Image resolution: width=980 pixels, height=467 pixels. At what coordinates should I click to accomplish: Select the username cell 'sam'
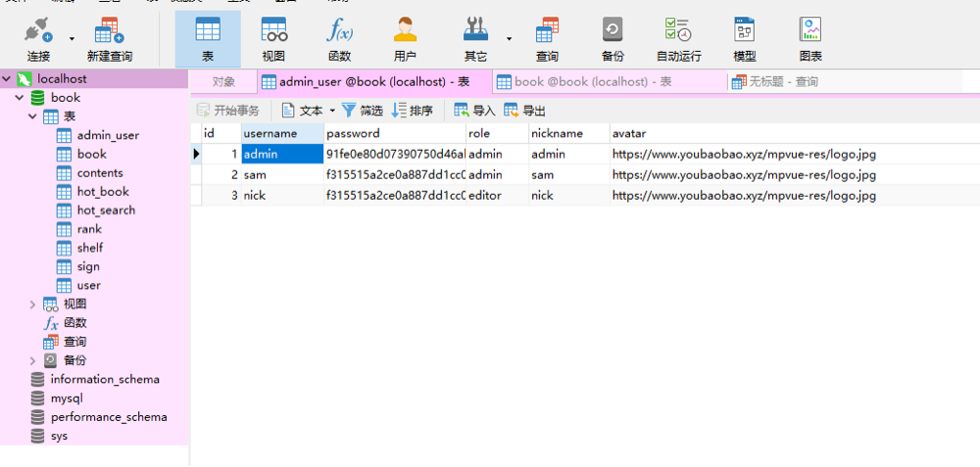[x=282, y=175]
